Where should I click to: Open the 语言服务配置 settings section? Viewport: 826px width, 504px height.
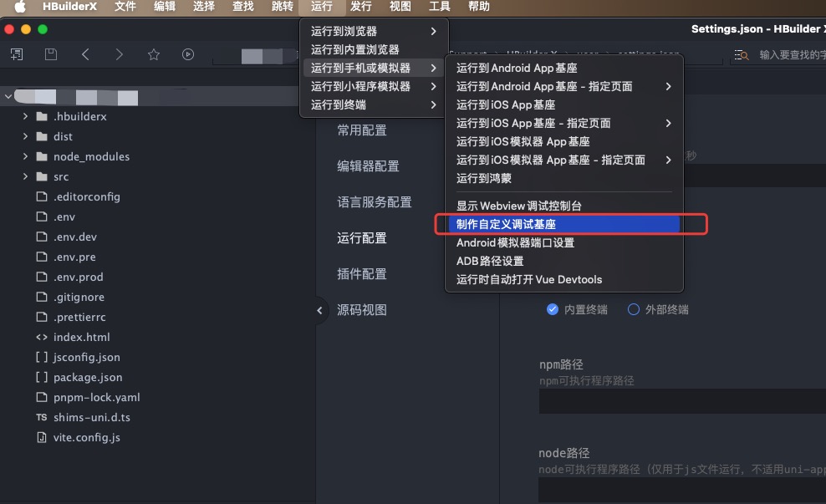[x=375, y=202]
